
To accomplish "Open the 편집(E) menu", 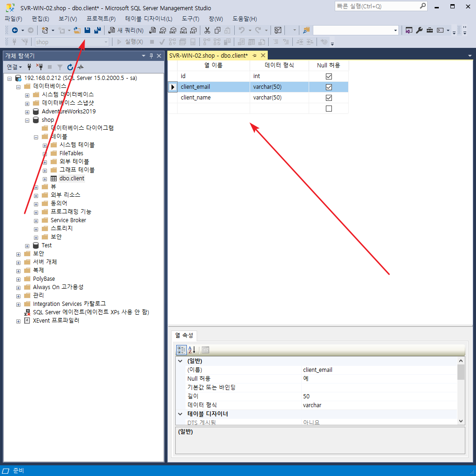I will tap(40, 19).
